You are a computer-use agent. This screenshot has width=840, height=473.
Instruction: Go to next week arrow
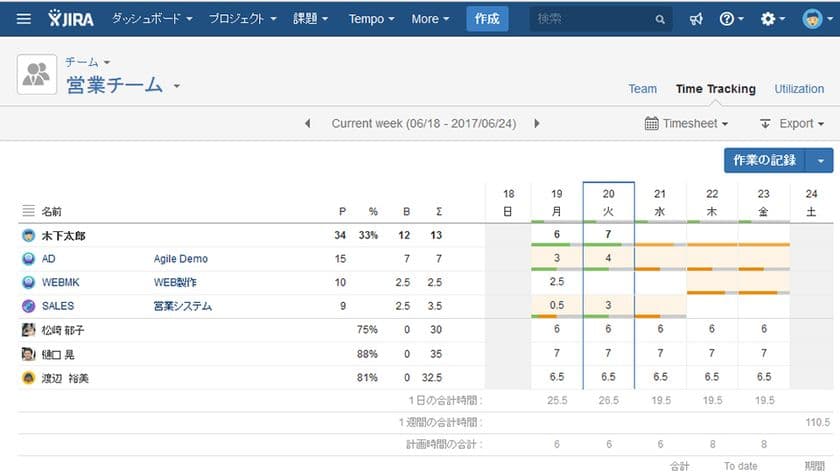[537, 124]
